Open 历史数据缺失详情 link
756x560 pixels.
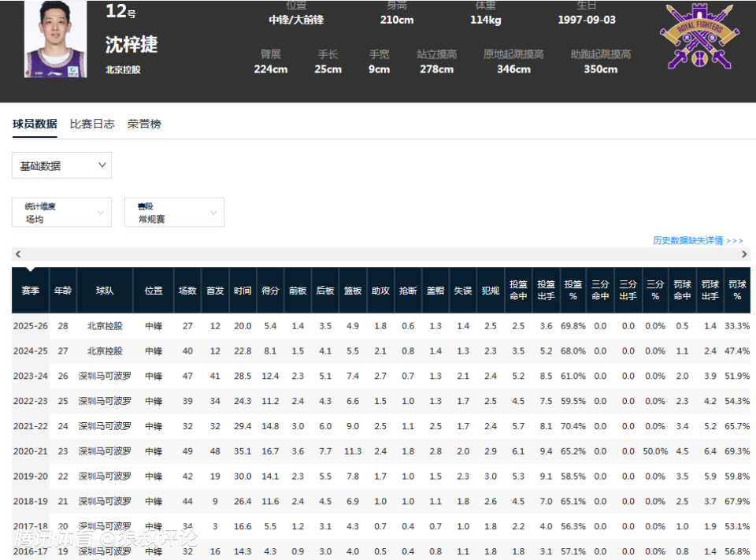(x=697, y=240)
